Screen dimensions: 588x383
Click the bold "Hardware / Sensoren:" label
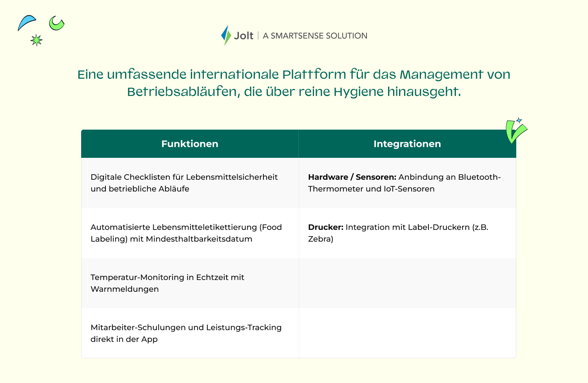pos(352,177)
